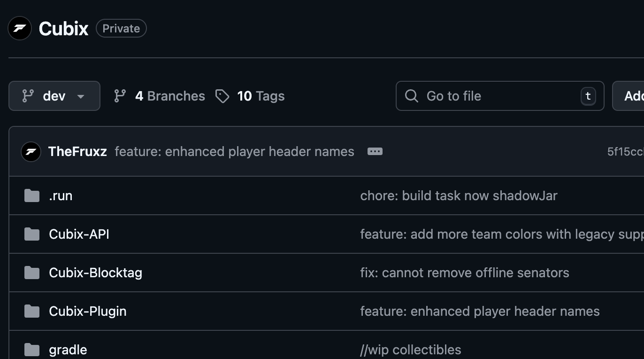644x359 pixels.
Task: Open the 10 Tags page
Action: [x=261, y=96]
